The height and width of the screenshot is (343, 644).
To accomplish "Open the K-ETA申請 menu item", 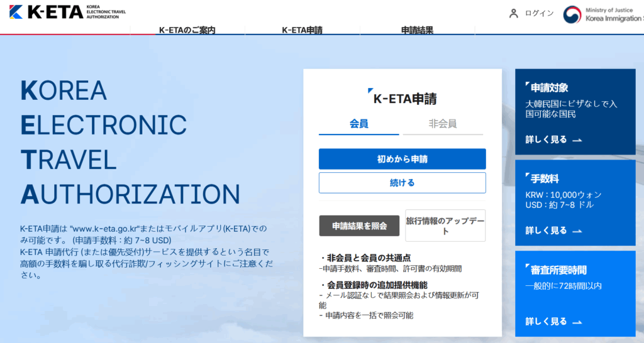I will (x=303, y=30).
